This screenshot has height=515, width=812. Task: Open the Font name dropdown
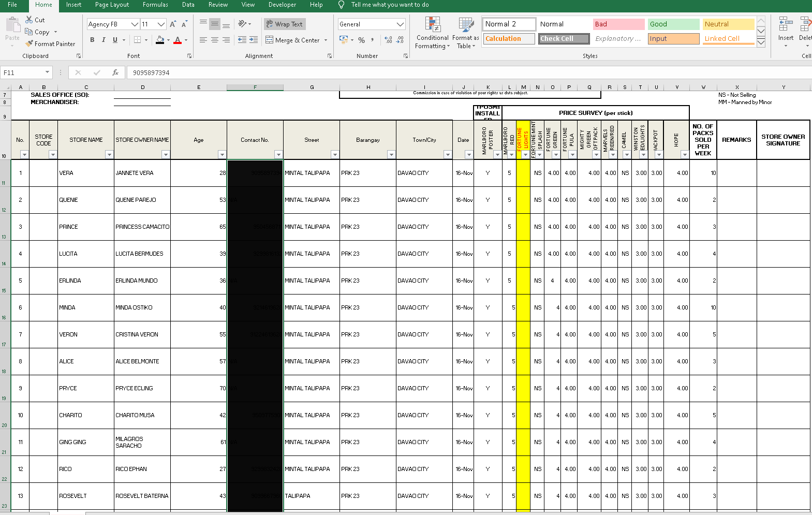tap(135, 24)
